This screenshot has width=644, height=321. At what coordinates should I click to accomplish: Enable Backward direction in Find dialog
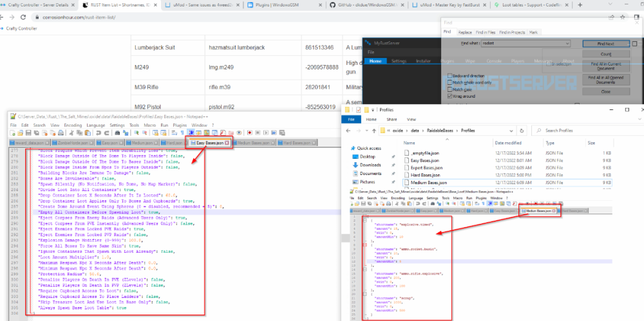[450, 76]
